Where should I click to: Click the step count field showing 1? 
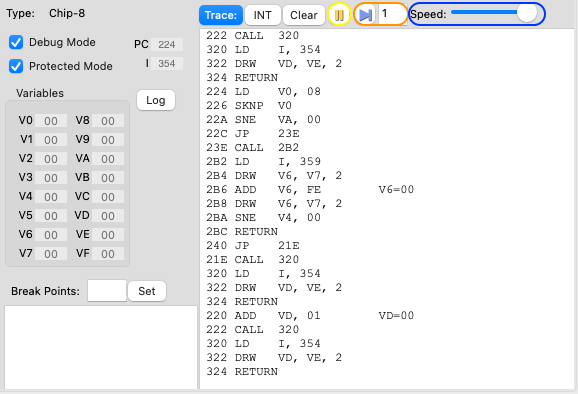point(393,14)
